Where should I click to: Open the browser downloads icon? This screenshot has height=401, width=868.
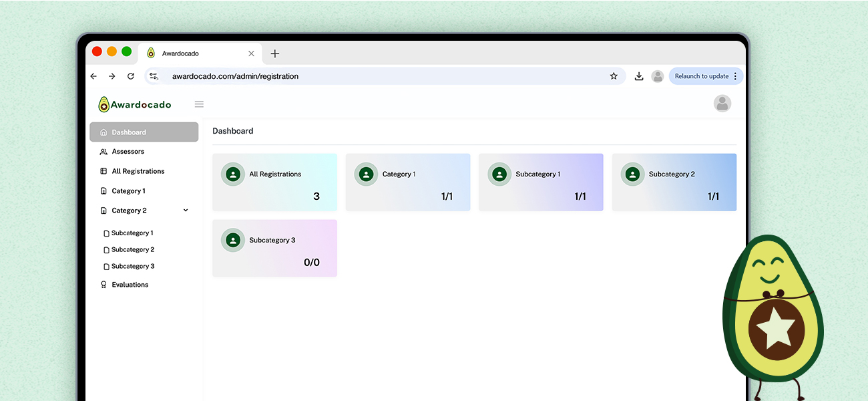(x=638, y=76)
